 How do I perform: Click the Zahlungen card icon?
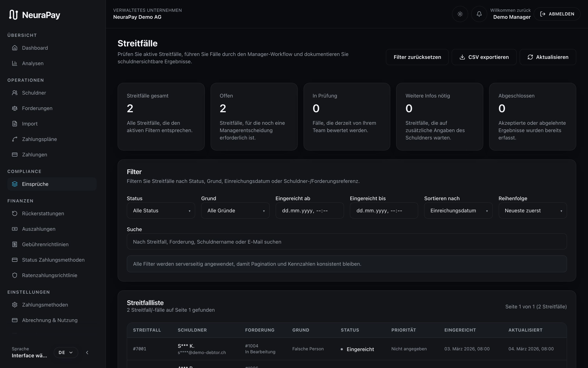[15, 155]
